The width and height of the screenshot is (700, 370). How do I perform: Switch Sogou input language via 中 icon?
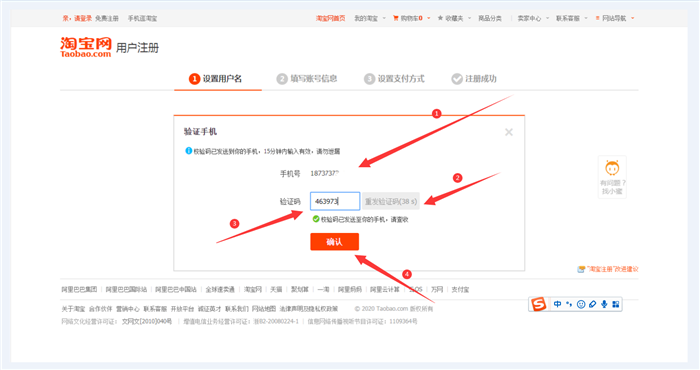click(558, 304)
